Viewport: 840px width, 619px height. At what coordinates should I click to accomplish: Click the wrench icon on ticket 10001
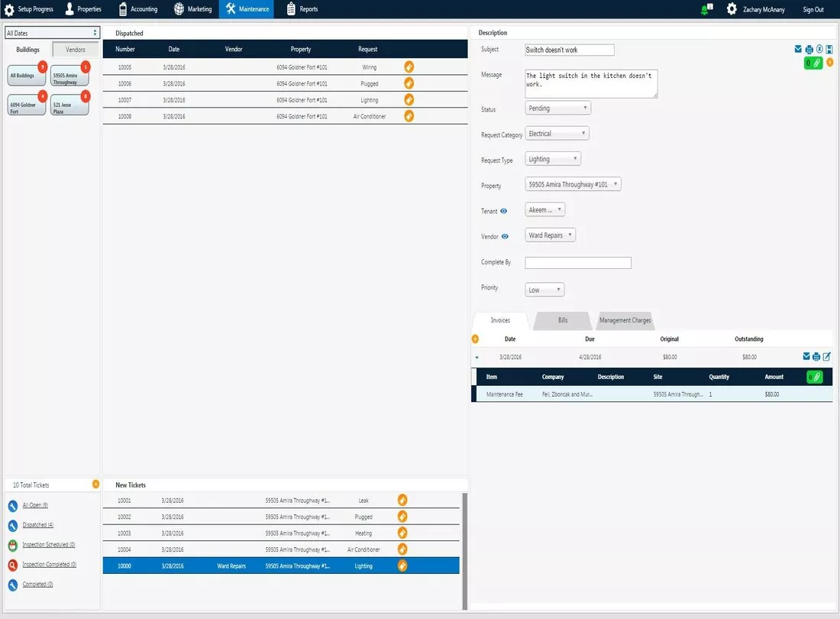(402, 500)
